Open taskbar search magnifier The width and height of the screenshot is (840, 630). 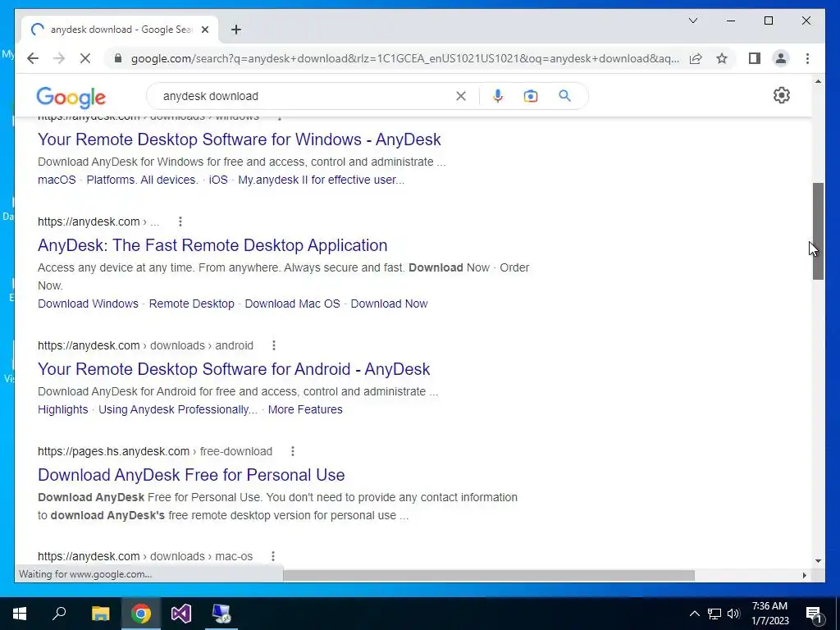click(x=59, y=614)
